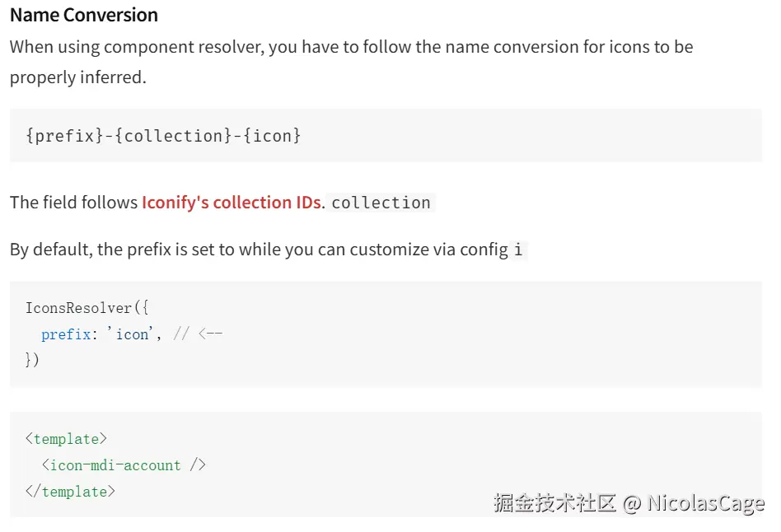This screenshot has width=781, height=532.
Task: Open the Iconify's collection IDs link
Action: click(231, 203)
